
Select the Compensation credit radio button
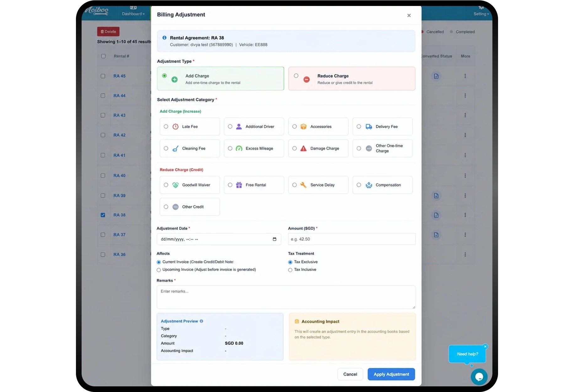click(x=359, y=185)
